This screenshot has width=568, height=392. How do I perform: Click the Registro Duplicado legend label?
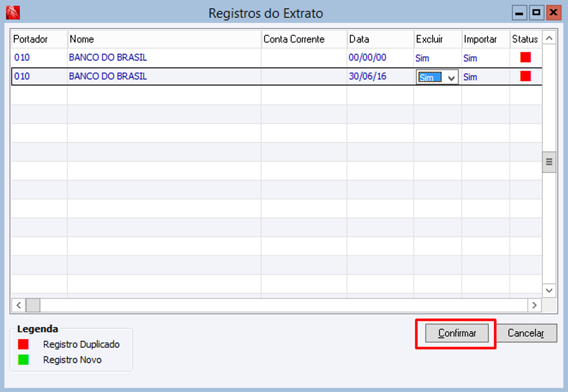coord(81,344)
